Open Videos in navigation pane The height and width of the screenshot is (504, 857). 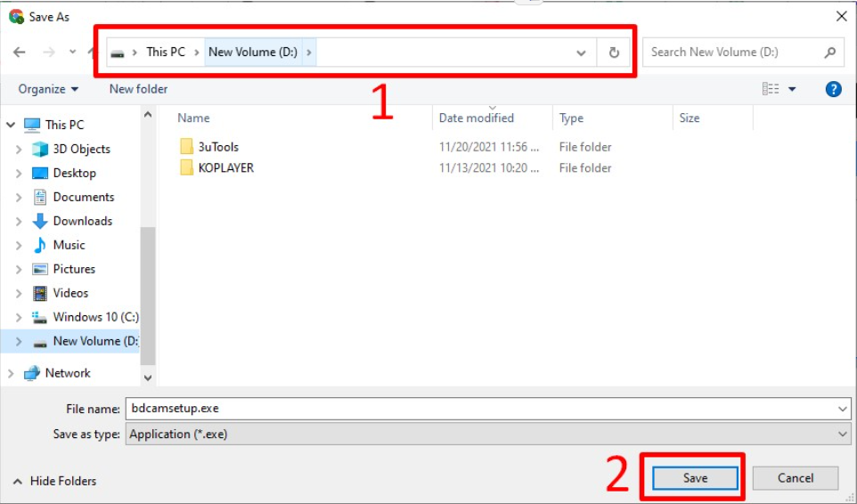click(x=70, y=293)
